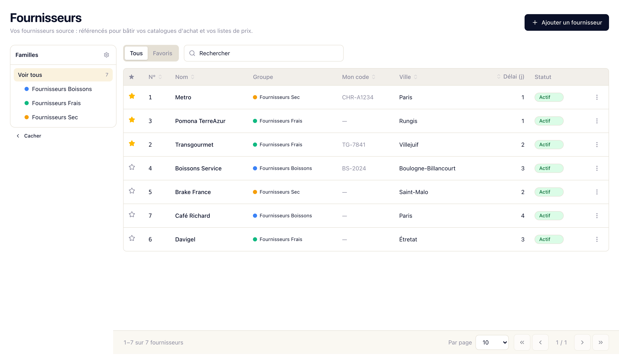619x364 pixels.
Task: Open the Transgourmet supplier
Action: [x=194, y=145]
